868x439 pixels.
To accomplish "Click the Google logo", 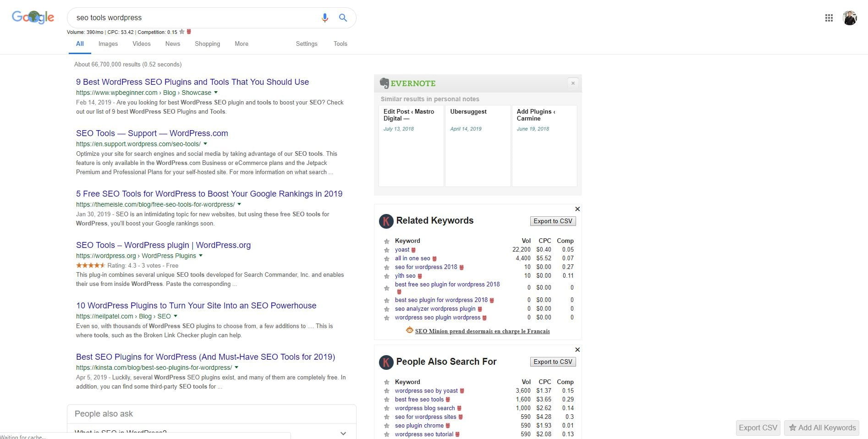I will tap(33, 17).
